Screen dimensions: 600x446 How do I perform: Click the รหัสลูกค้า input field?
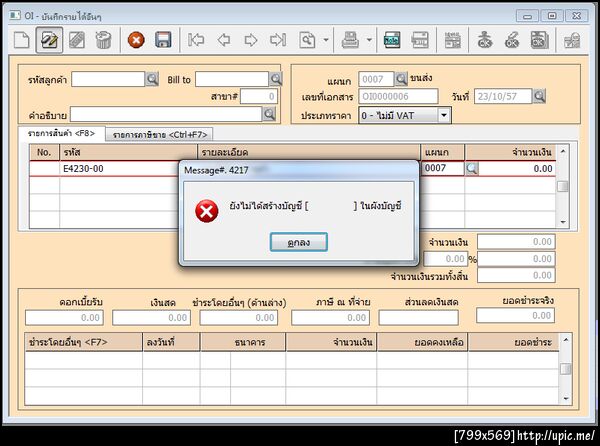click(x=108, y=80)
